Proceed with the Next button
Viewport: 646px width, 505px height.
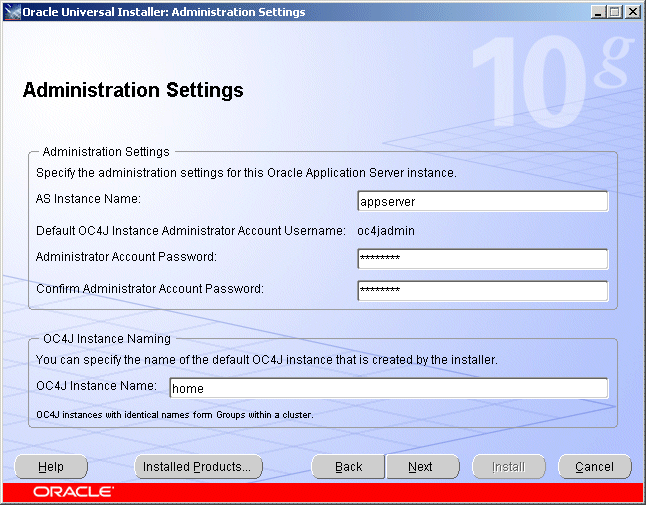coord(422,467)
